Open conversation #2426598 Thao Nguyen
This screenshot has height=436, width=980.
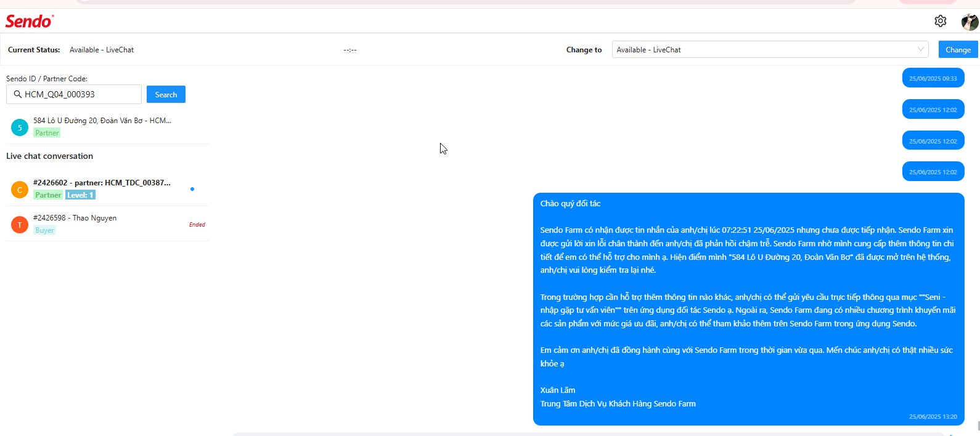108,224
